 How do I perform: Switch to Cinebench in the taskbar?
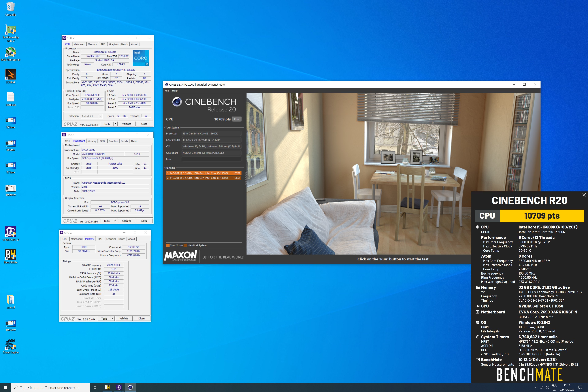pyautogui.click(x=130, y=387)
